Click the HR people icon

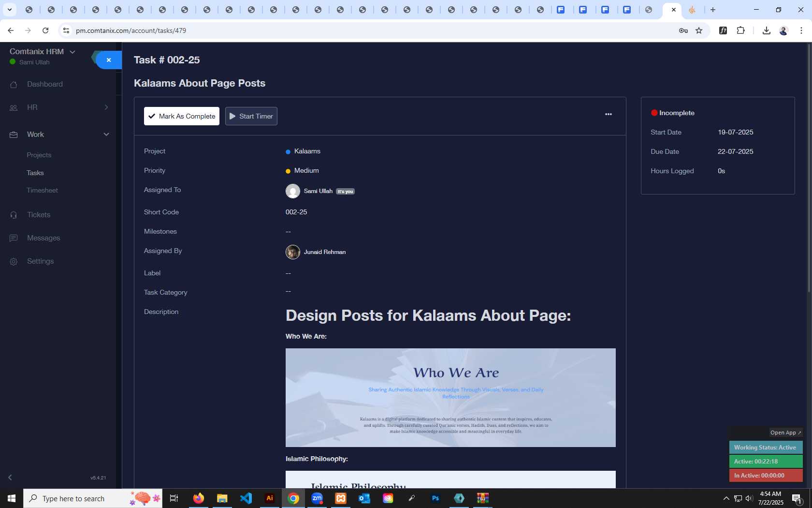[x=14, y=108]
